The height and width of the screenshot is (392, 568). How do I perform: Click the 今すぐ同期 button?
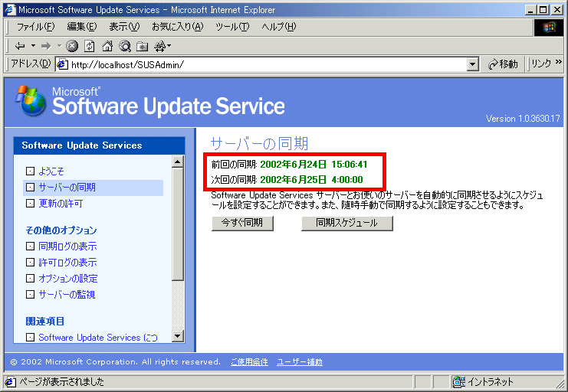[242, 223]
